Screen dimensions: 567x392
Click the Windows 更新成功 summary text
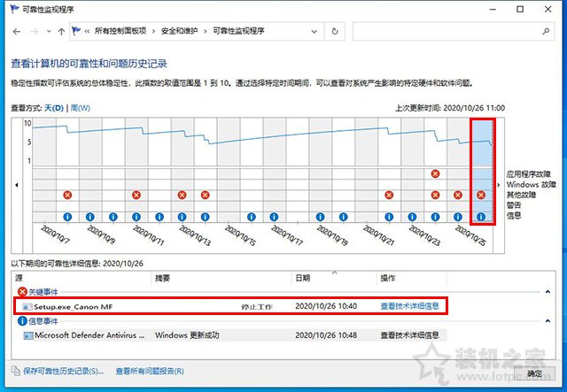coord(187,334)
